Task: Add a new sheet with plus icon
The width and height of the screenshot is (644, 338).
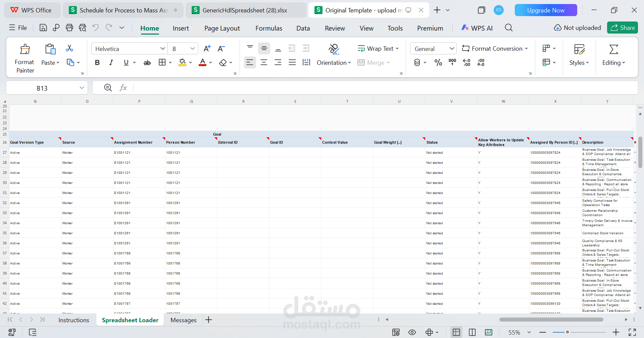Action: coord(208,320)
